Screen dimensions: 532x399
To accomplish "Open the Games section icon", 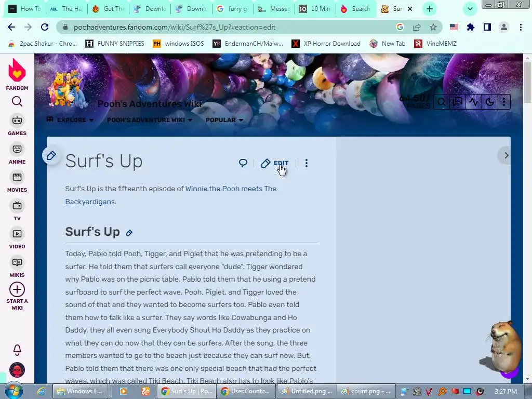I will (17, 121).
